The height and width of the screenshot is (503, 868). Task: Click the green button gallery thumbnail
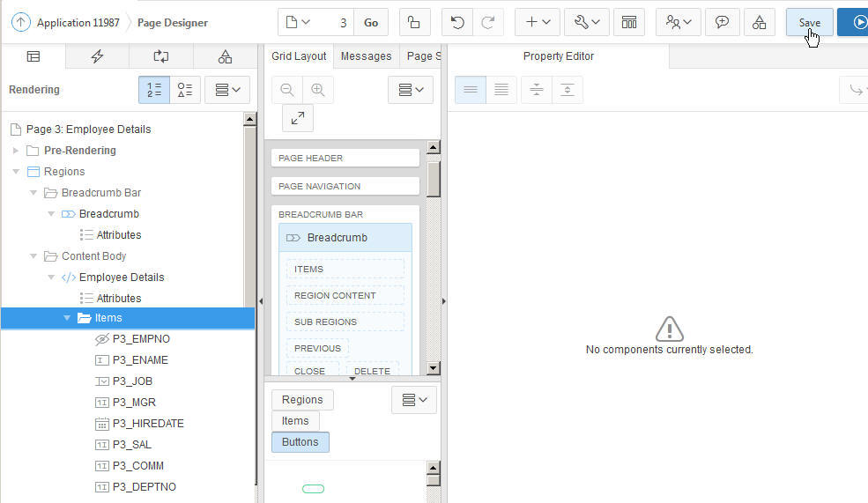(314, 489)
